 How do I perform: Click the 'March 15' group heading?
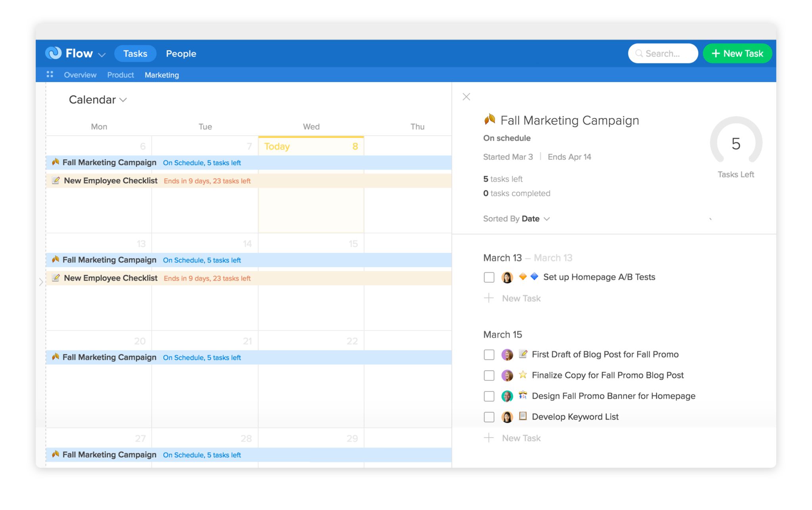pos(502,335)
